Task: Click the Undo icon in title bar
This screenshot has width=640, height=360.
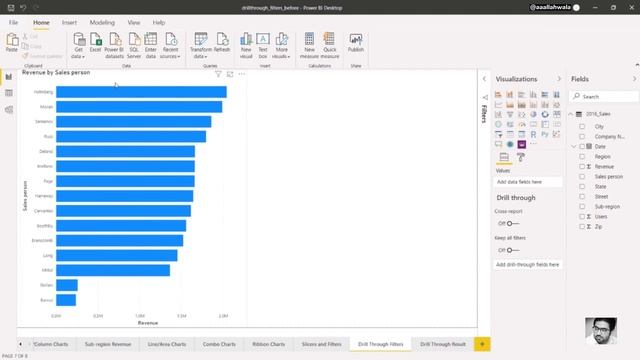Action: pyautogui.click(x=23, y=7)
